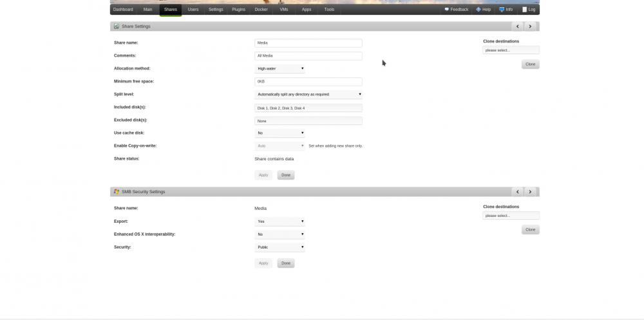This screenshot has width=644, height=320.
Task: Open Clone destinations selector in SMB Security
Action: [x=511, y=216]
